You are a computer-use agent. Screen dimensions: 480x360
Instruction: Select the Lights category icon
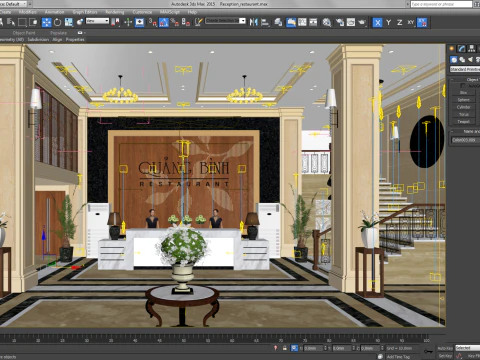(470, 60)
